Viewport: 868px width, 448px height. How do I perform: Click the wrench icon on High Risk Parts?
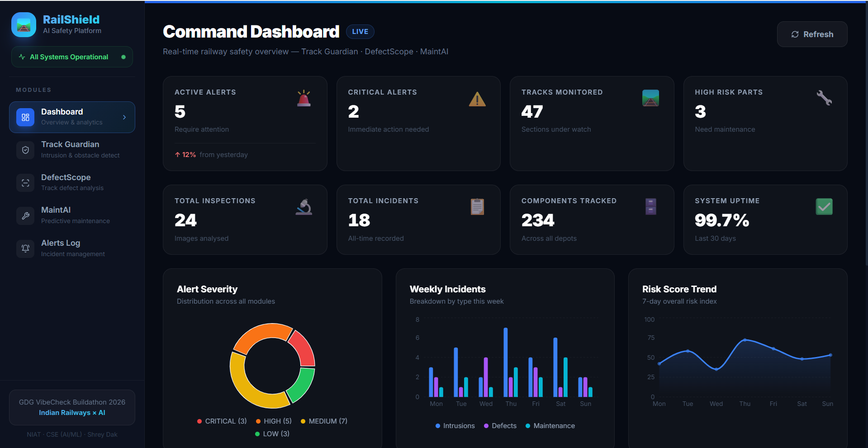click(x=824, y=98)
